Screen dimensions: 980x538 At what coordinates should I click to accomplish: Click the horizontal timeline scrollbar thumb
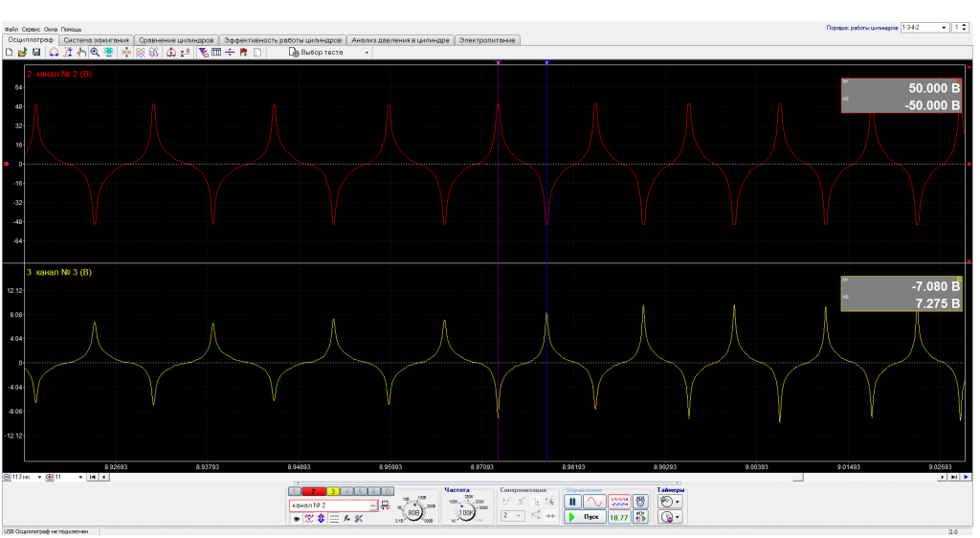click(798, 477)
